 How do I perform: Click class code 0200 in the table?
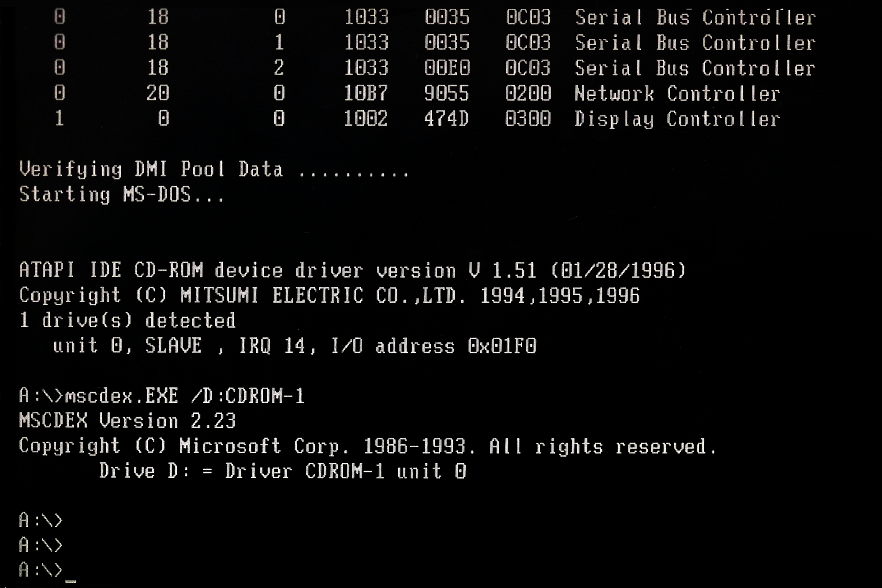(528, 94)
